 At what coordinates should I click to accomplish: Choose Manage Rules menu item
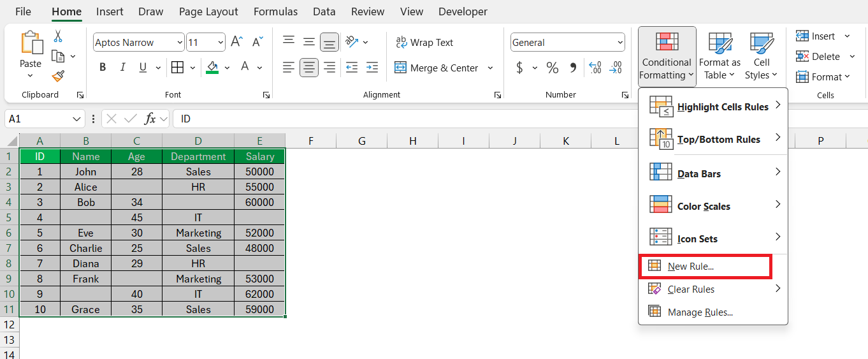(713, 312)
